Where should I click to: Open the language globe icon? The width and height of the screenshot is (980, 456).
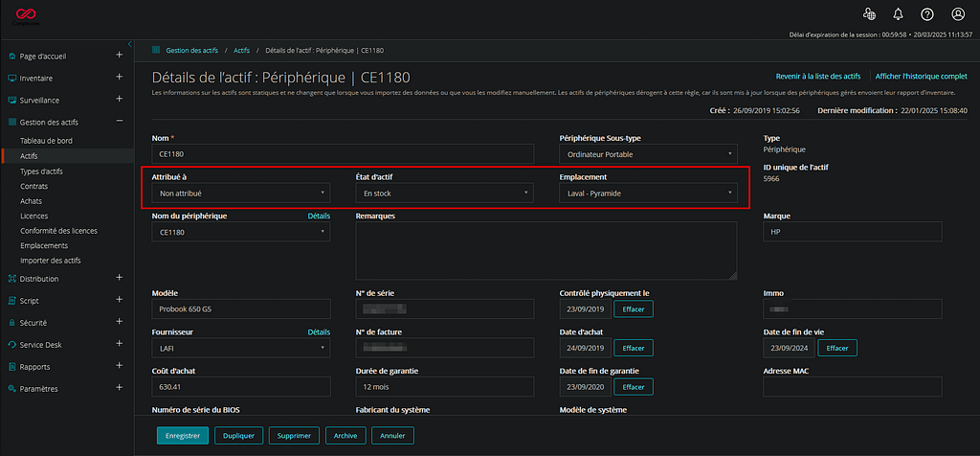(x=869, y=14)
